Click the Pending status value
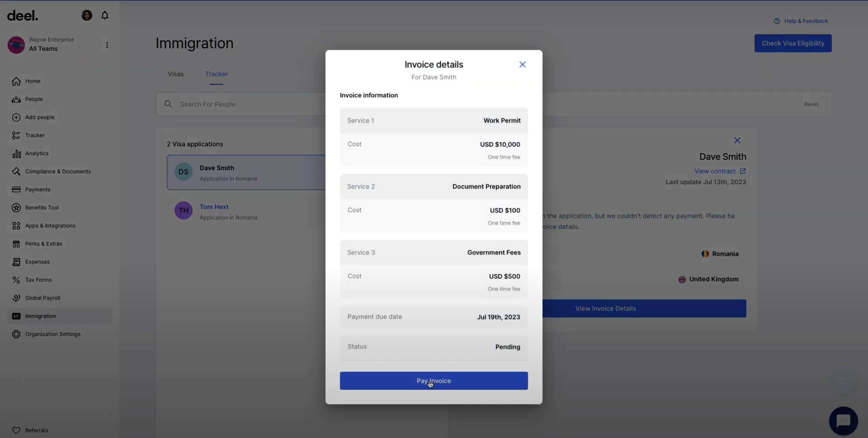Screen dimensions: 868x438 (508, 347)
